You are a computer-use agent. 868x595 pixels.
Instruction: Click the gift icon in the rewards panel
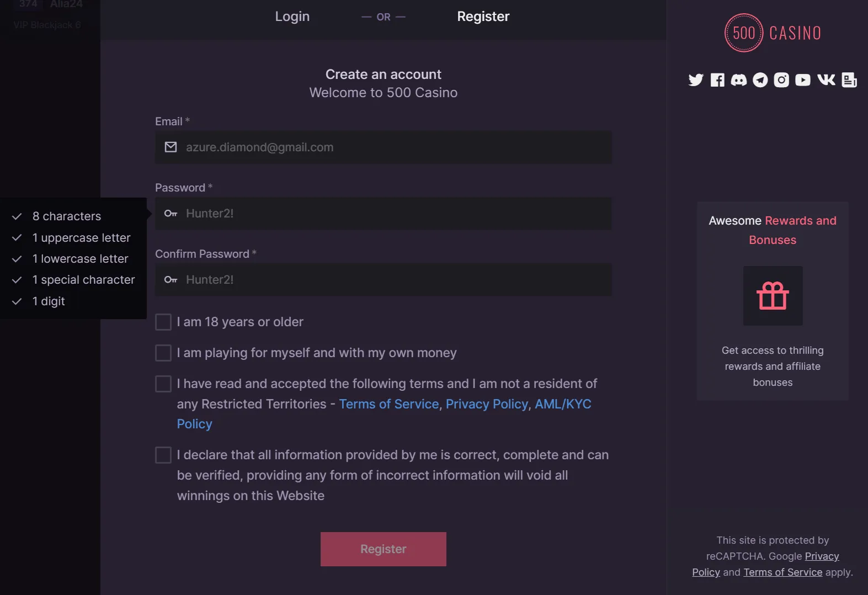coord(773,296)
